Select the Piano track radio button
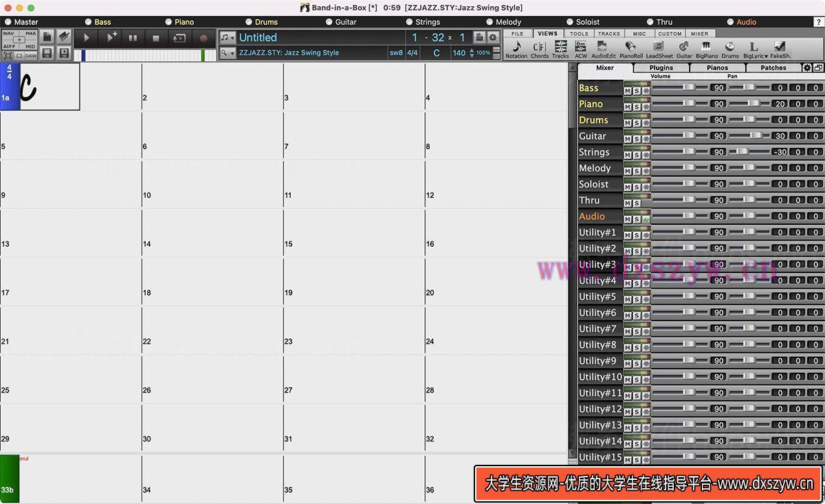Image resolution: width=825 pixels, height=504 pixels. point(168,22)
